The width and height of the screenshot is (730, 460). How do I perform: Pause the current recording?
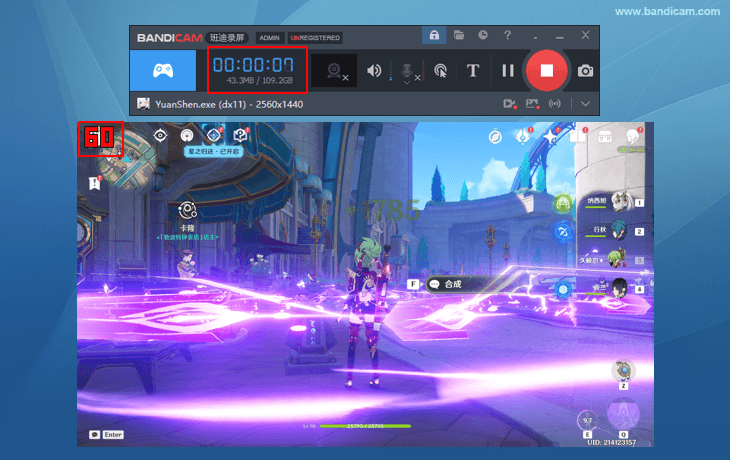(507, 71)
